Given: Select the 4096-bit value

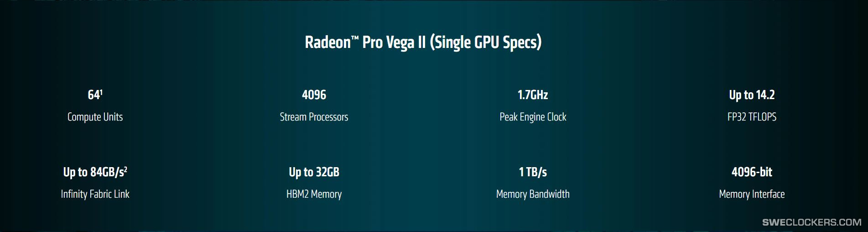Looking at the screenshot, I should pyautogui.click(x=752, y=172).
